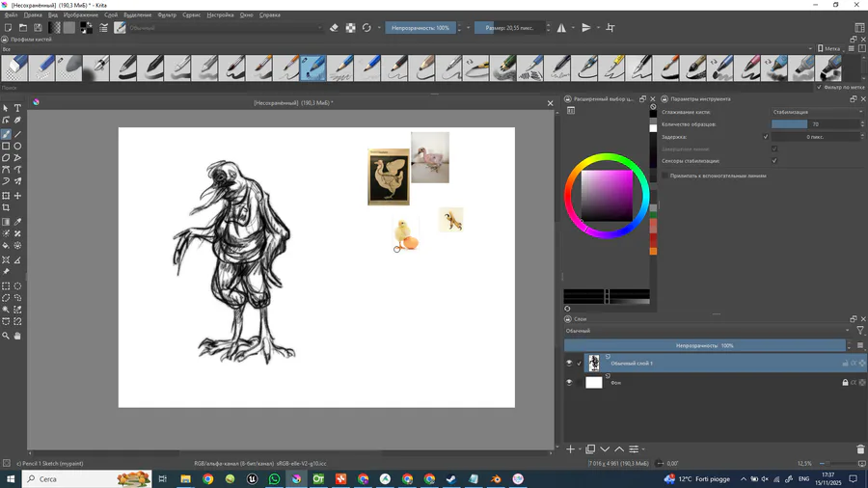The width and height of the screenshot is (868, 488).
Task: Open the 'Настройка' menu
Action: pyautogui.click(x=220, y=14)
